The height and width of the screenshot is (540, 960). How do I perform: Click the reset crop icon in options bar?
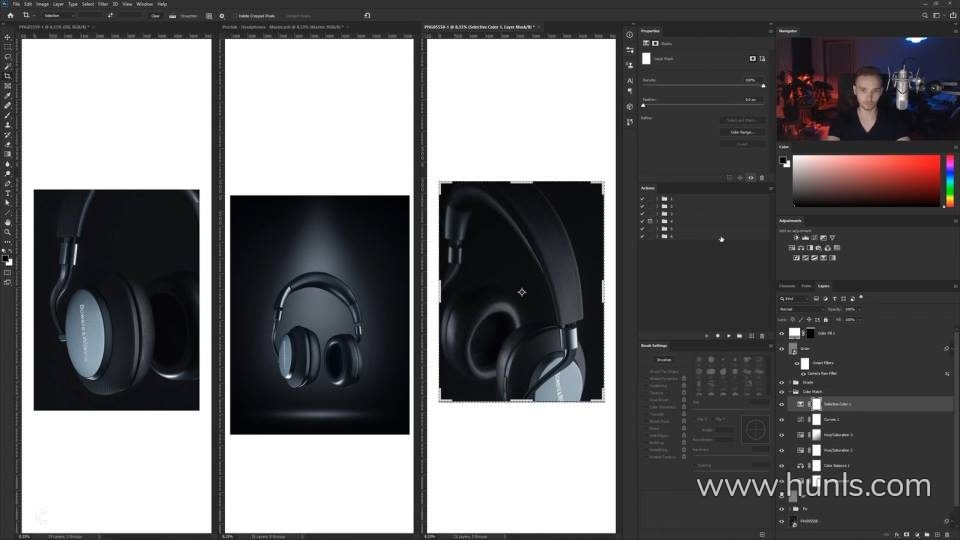tap(367, 15)
